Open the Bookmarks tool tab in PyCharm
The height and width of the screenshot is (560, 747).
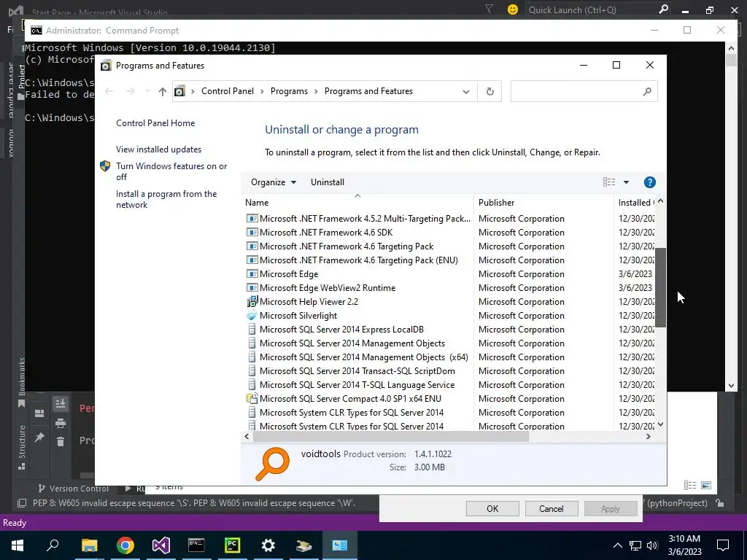point(21,382)
